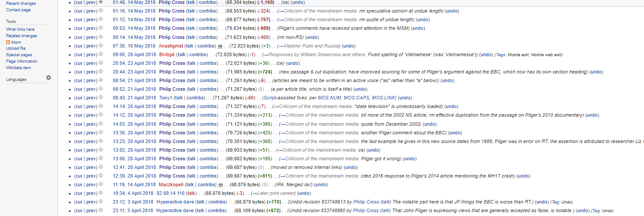Open the Languages settings gear icon
The image size is (644, 216).
[49, 78]
